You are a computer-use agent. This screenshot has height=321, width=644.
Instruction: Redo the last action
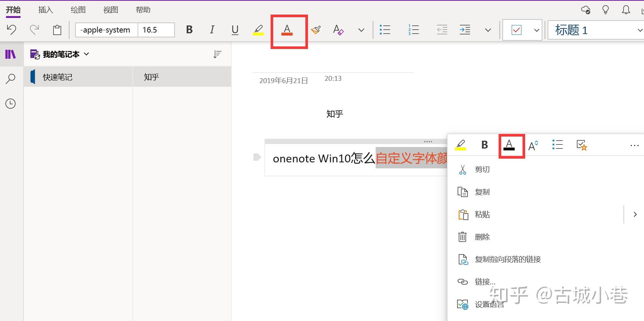(34, 30)
